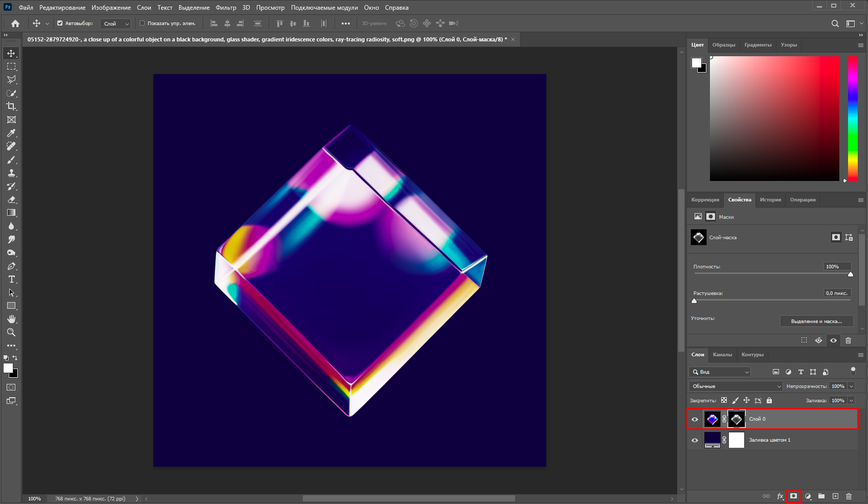Activate the Crop tool

click(x=11, y=106)
